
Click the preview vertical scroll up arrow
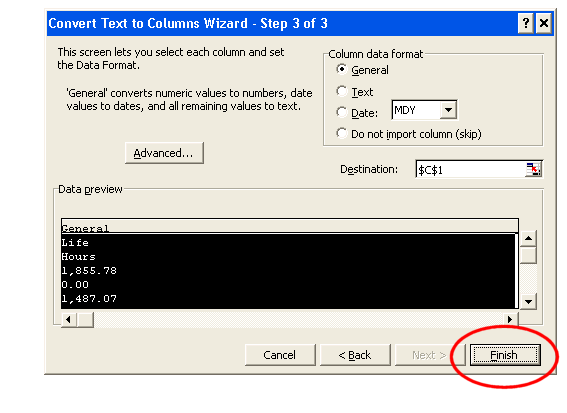click(x=528, y=238)
